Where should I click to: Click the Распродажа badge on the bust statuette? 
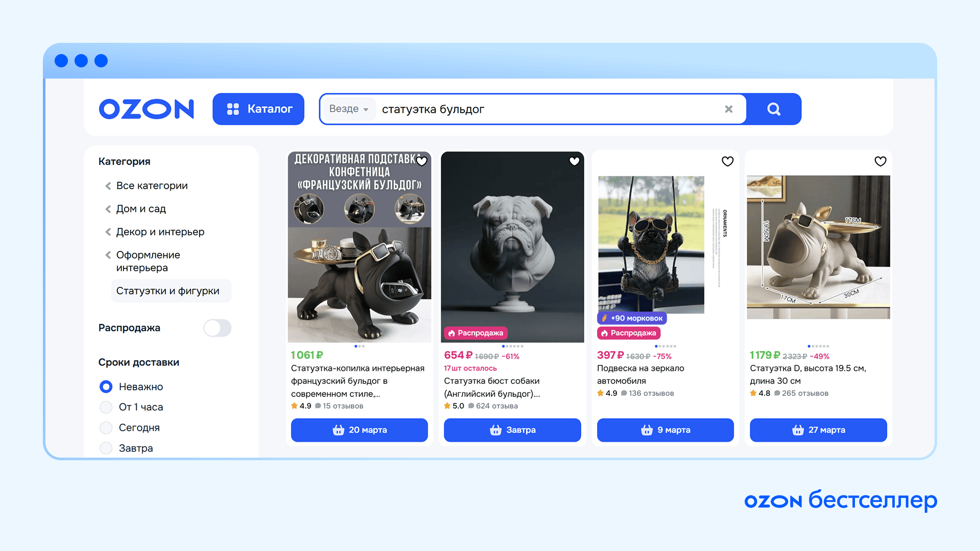coord(476,333)
